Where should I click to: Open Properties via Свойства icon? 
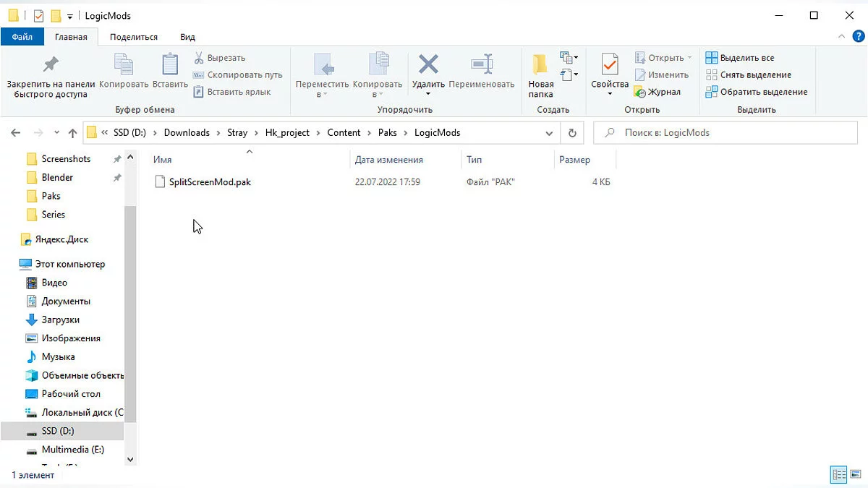point(610,65)
